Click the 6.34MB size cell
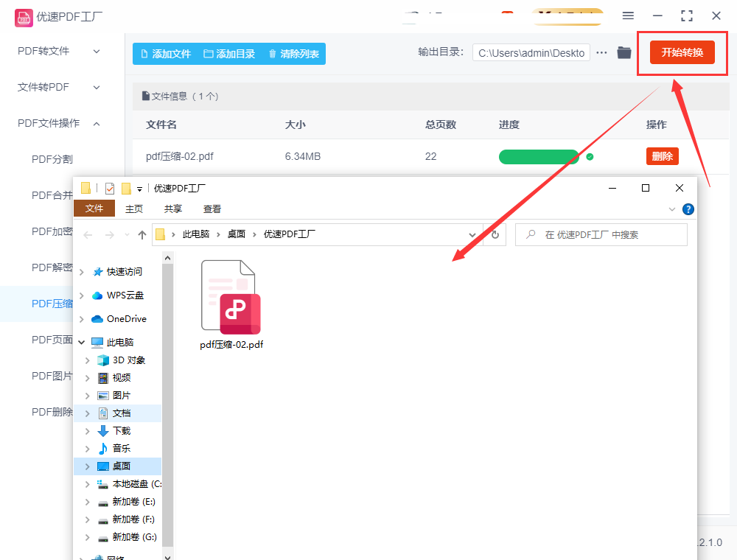The height and width of the screenshot is (560, 737). pyautogui.click(x=303, y=156)
